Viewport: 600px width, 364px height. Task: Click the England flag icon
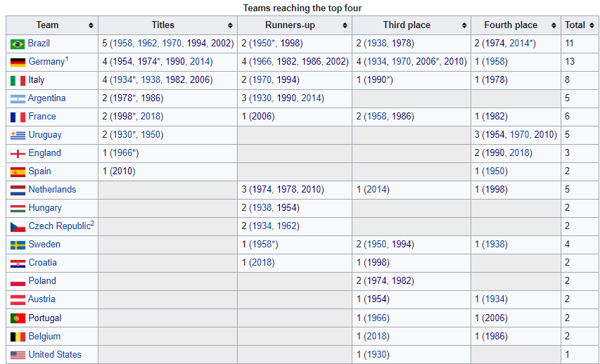point(18,153)
